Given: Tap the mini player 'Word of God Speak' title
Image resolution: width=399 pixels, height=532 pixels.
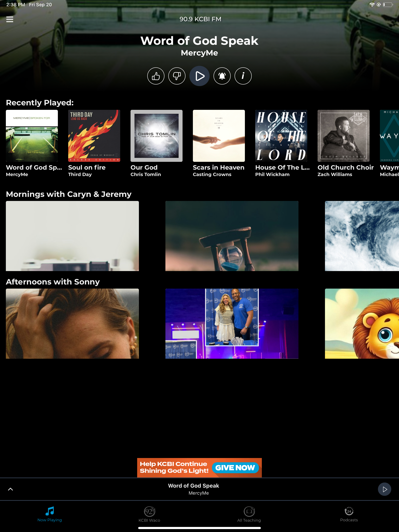Looking at the screenshot, I should pyautogui.click(x=193, y=486).
